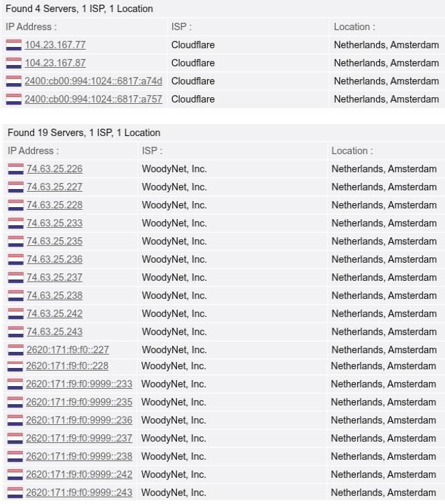Click the ISP column header in Cloudflare table

pyautogui.click(x=182, y=27)
